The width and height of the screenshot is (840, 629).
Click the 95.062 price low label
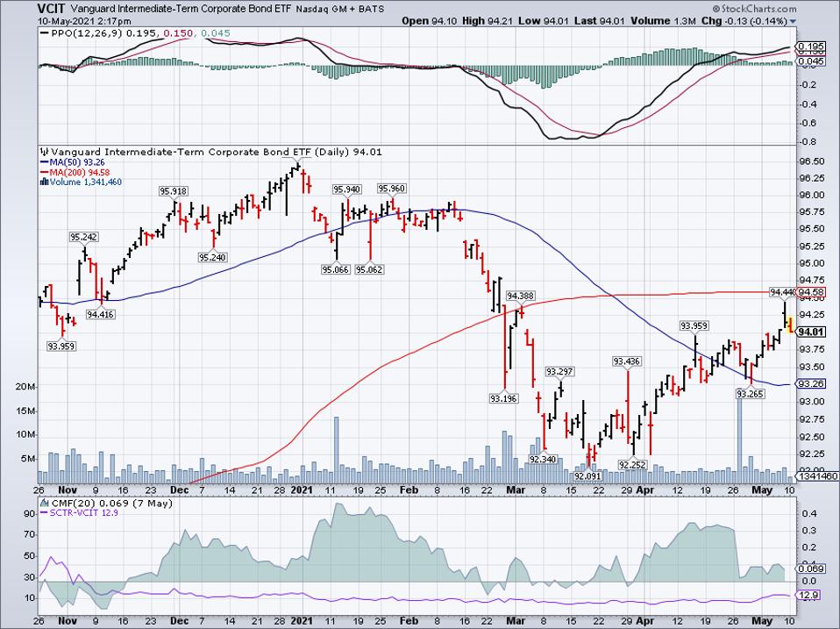[370, 269]
